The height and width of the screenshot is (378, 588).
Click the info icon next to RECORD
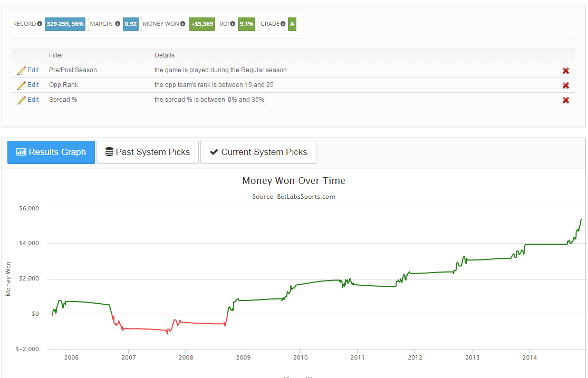coord(40,24)
